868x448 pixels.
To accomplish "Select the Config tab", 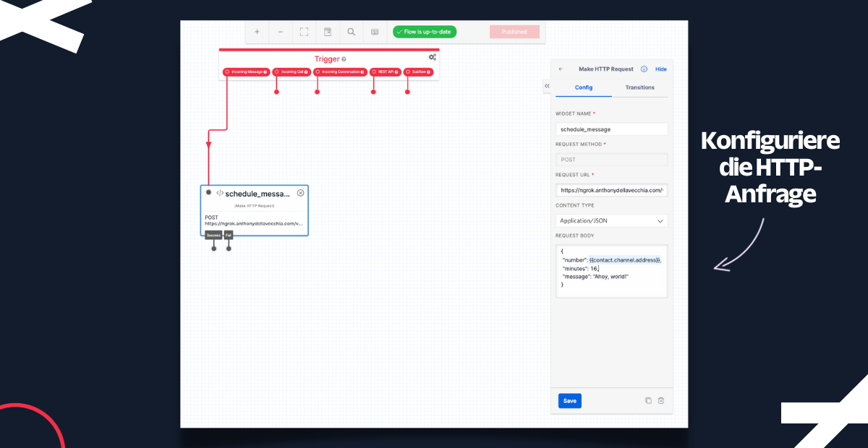I will (583, 87).
